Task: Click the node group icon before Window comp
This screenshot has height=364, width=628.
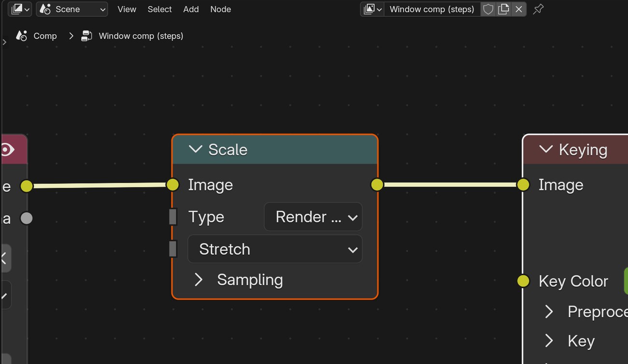Action: (x=86, y=36)
